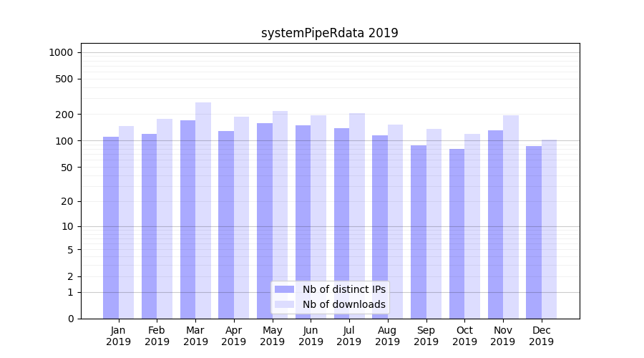Select the Nb of distinct IPs legend swatch
The image size is (644, 358).
[284, 289]
